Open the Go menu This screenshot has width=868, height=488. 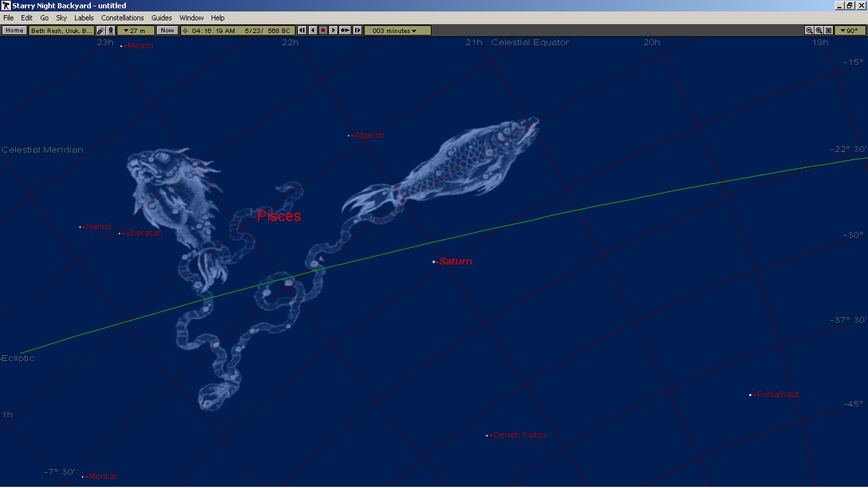click(x=44, y=18)
